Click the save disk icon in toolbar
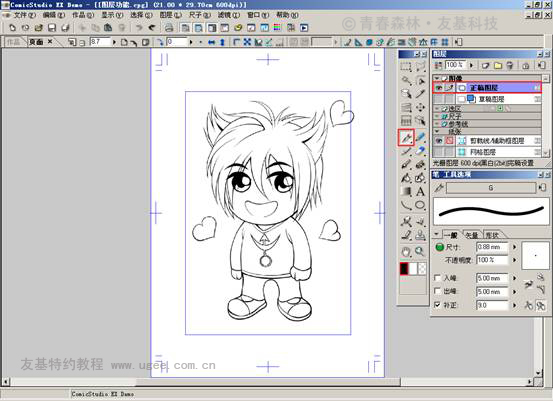553x401 pixels. [52, 28]
